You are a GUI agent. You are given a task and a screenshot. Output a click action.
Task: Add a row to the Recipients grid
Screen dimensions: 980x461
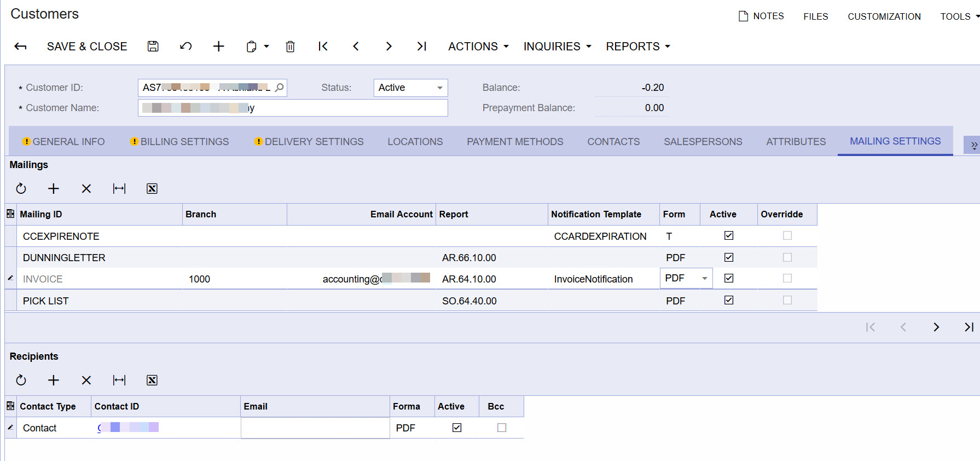pyautogui.click(x=54, y=381)
